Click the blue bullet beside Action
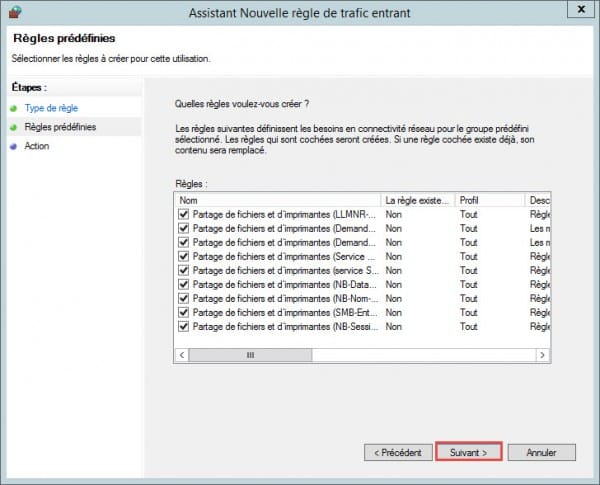 pos(13,147)
